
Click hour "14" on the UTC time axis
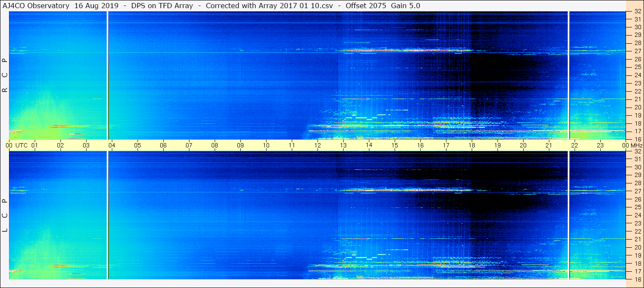369,145
